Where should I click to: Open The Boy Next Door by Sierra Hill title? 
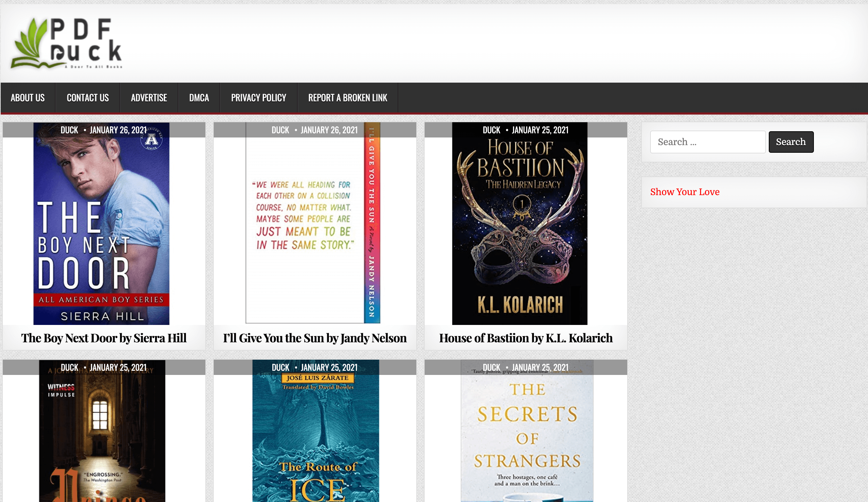pos(104,338)
